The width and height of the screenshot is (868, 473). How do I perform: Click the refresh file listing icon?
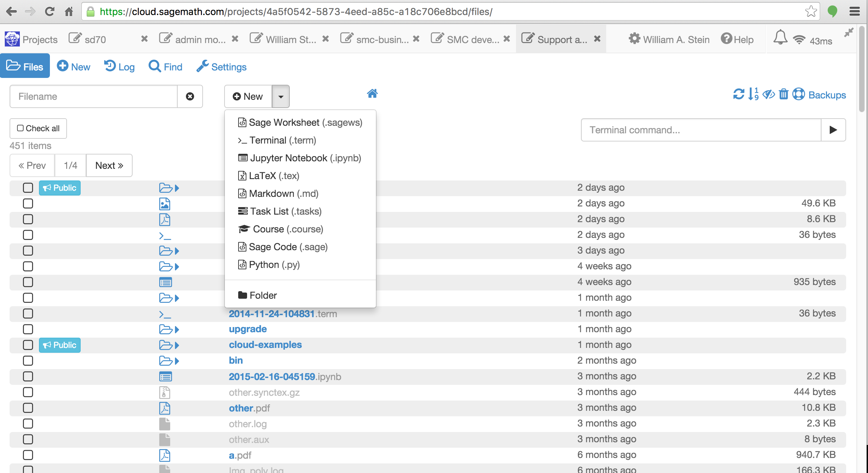coord(738,94)
